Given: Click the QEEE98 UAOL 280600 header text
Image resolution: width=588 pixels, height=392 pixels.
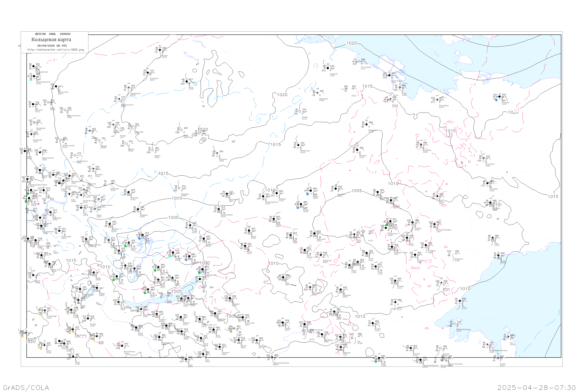Looking at the screenshot, I should pyautogui.click(x=53, y=34).
